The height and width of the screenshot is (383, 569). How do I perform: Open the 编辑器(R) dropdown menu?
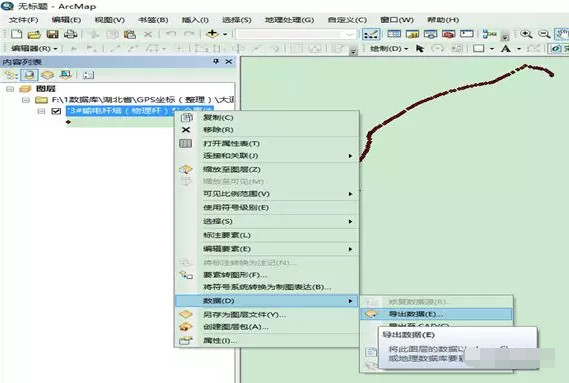[34, 48]
